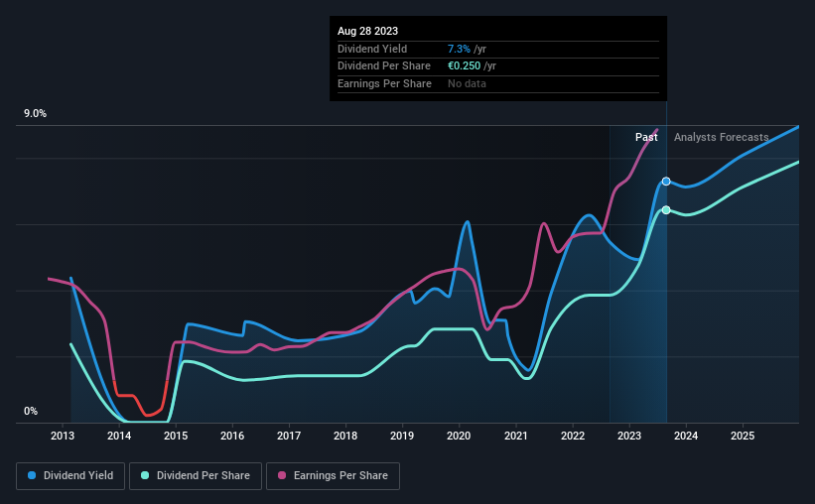This screenshot has height=504, width=815.
Task: Click the No data earnings value
Action: pyautogui.click(x=467, y=83)
